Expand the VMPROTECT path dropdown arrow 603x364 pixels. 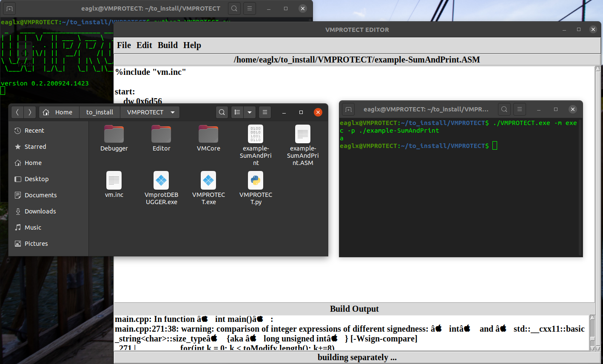pyautogui.click(x=173, y=112)
